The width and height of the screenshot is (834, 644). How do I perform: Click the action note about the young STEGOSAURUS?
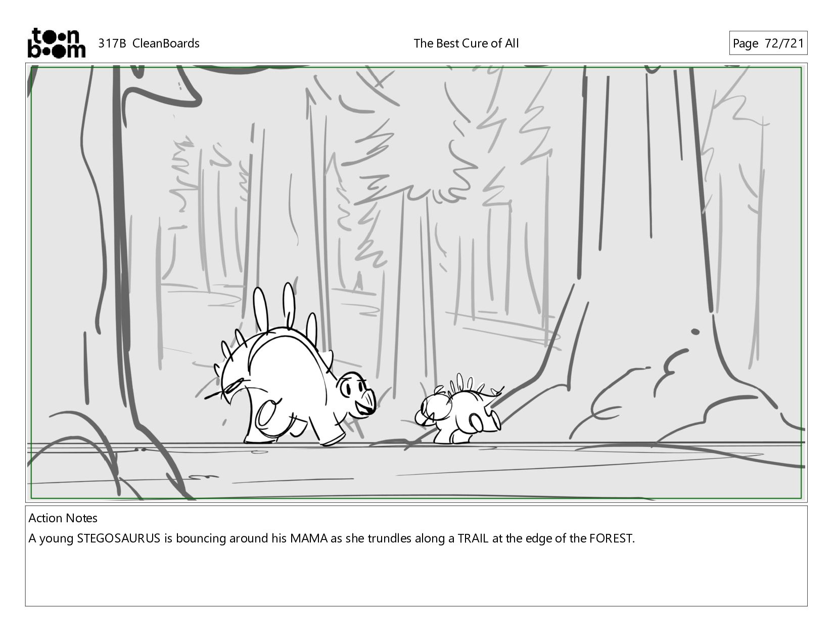332,538
